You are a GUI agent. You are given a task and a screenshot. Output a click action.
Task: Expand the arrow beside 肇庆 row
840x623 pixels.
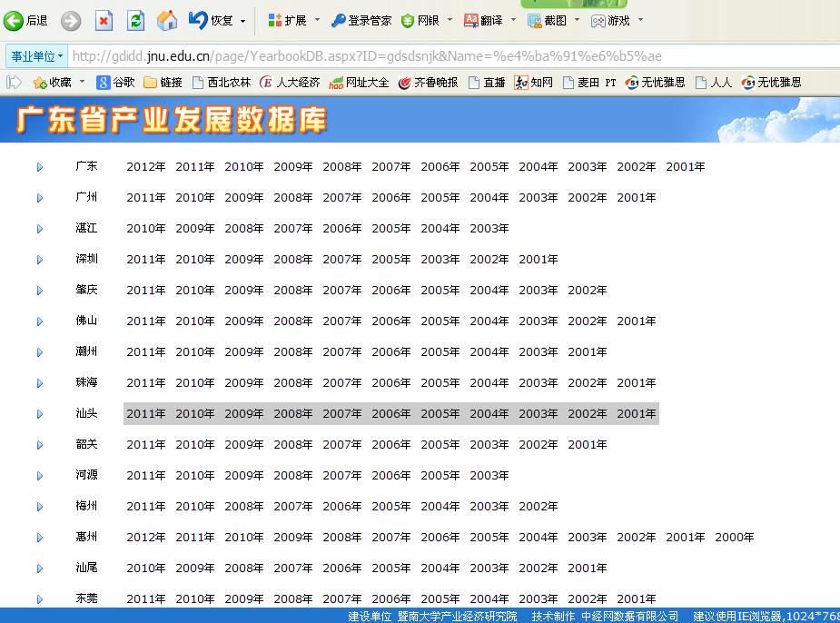coord(40,291)
